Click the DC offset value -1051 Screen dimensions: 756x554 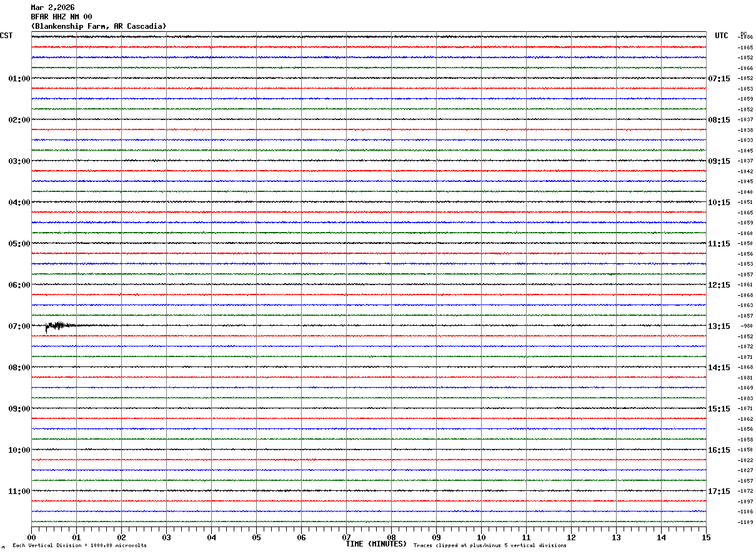(x=745, y=203)
